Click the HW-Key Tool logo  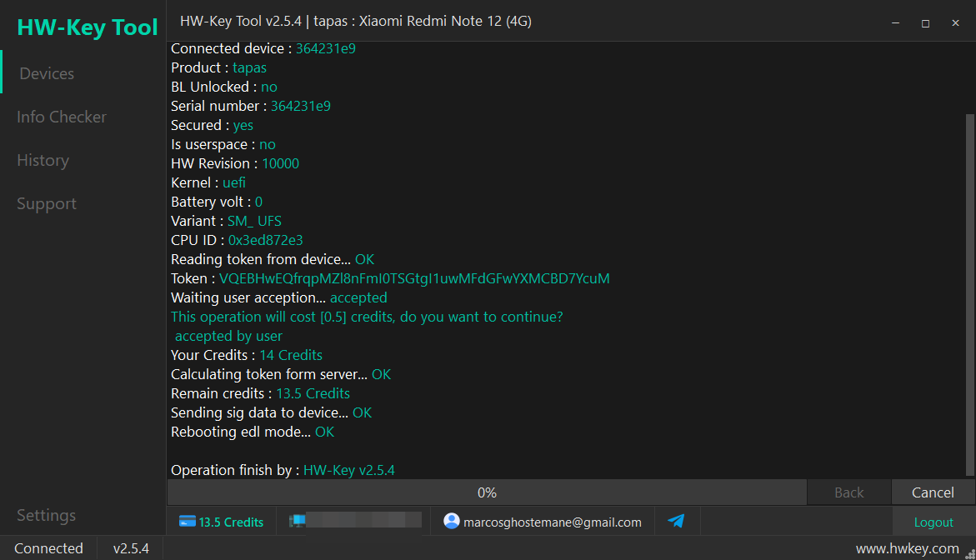[88, 27]
